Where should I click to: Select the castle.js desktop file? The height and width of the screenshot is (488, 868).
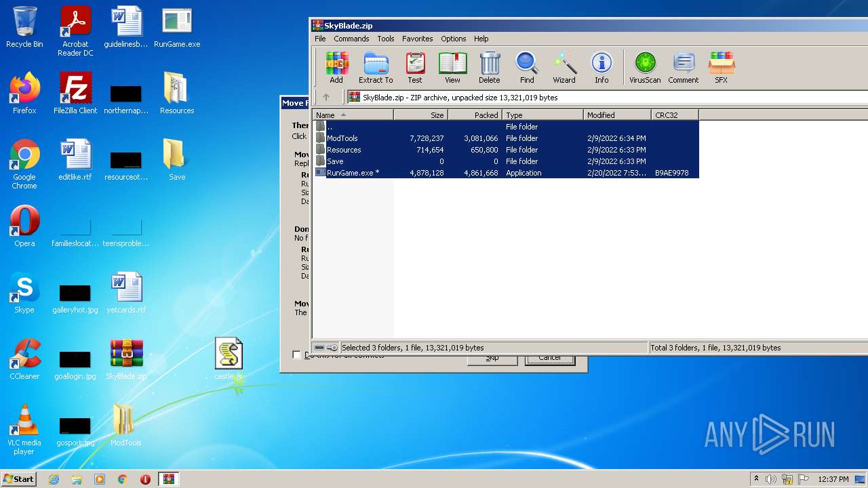[229, 359]
